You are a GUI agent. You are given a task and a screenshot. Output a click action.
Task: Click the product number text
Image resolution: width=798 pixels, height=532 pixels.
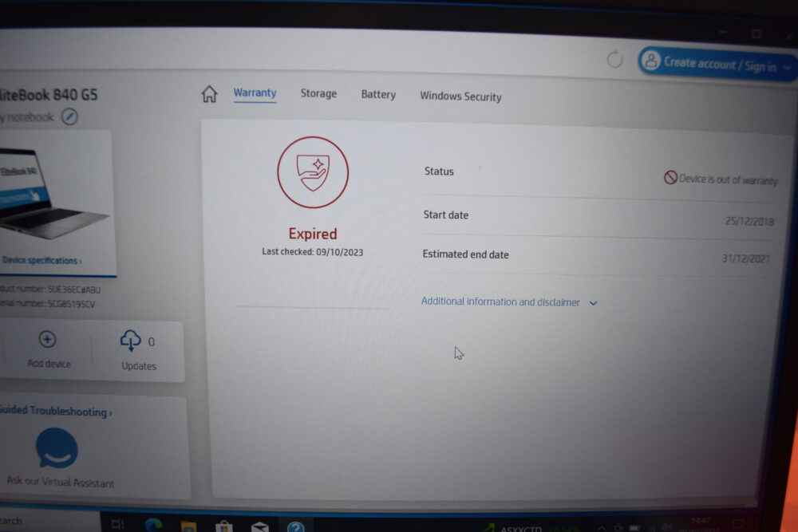(49, 290)
